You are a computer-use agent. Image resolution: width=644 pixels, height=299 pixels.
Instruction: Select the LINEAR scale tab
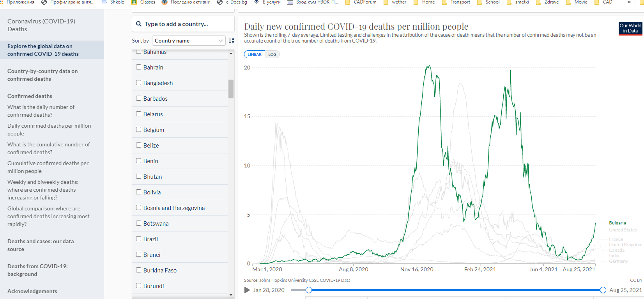(255, 55)
